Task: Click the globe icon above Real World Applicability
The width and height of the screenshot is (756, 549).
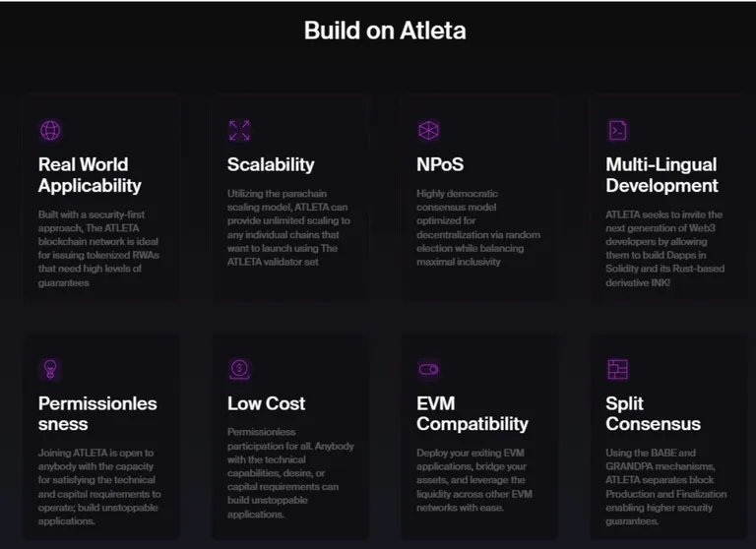Action: coord(50,130)
